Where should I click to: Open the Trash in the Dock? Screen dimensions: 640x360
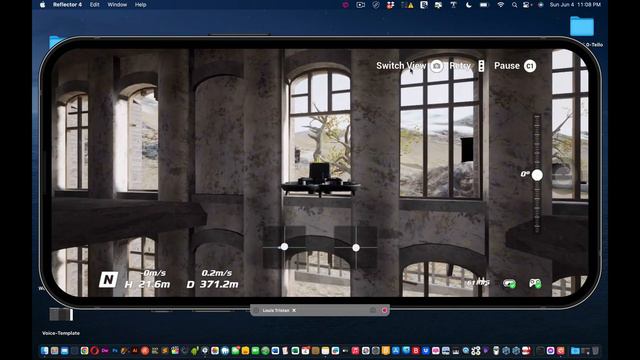click(596, 351)
